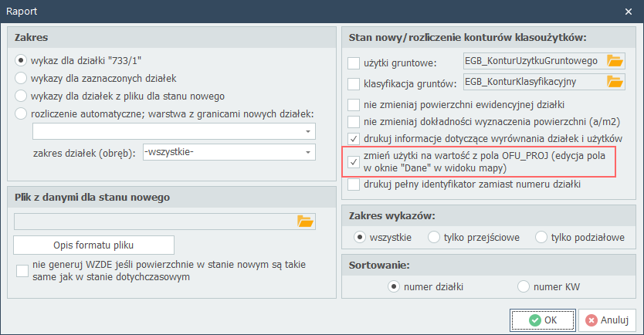This screenshot has height=335, width=644.
Task: Enable drukuj pełny identyfikator zamiast numeru działki
Action: pos(354,184)
